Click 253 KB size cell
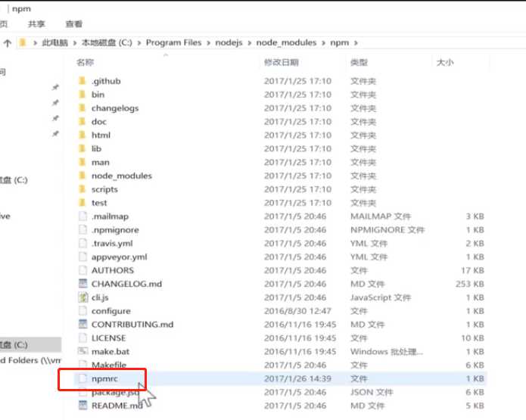 coord(470,284)
